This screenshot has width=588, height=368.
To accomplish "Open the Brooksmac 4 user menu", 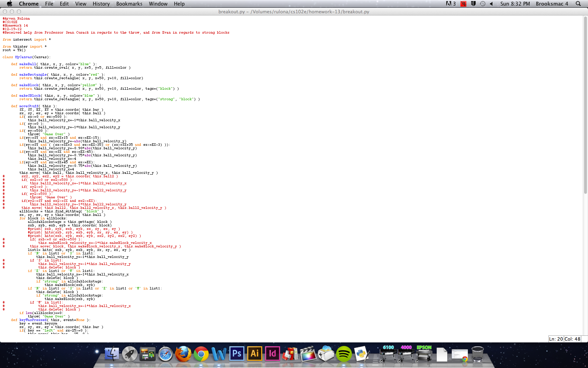I will pos(552,4).
